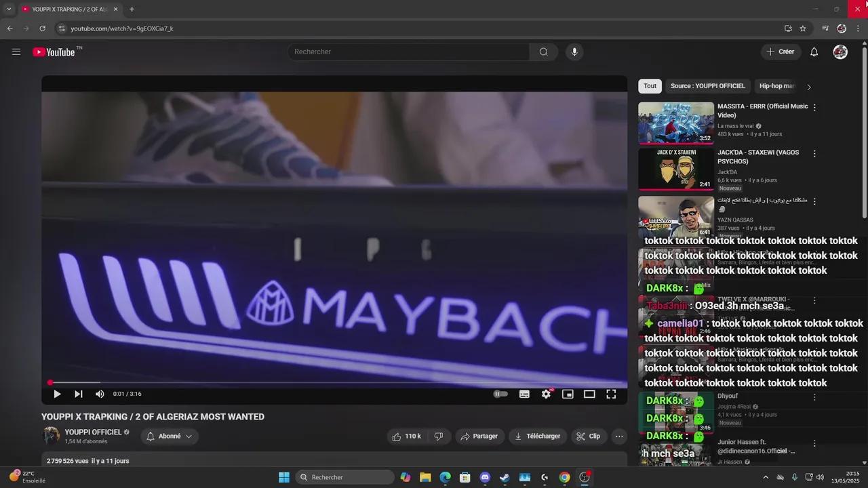Viewport: 868px width, 488px height.
Task: Open the player settings gear
Action: [546, 394]
